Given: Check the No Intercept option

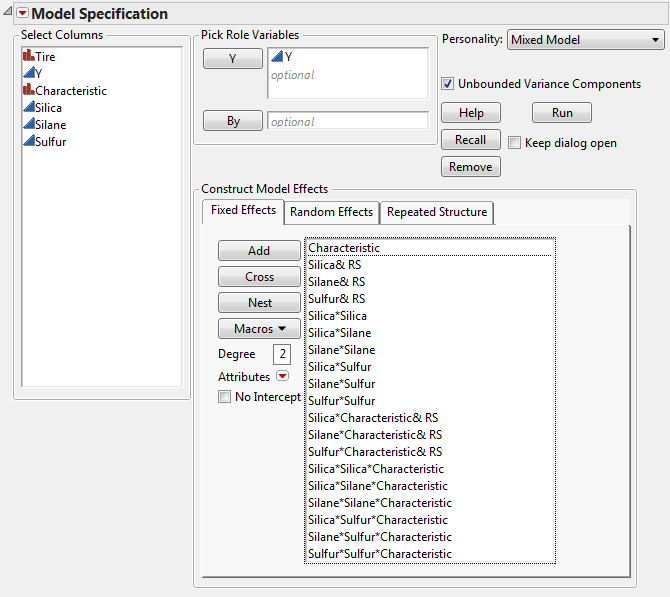Looking at the screenshot, I should coord(224,397).
